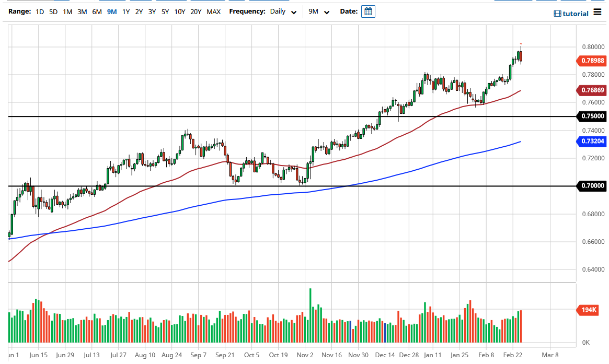Click the blue 0.73204 average label
This screenshot has width=609, height=364.
click(x=591, y=142)
